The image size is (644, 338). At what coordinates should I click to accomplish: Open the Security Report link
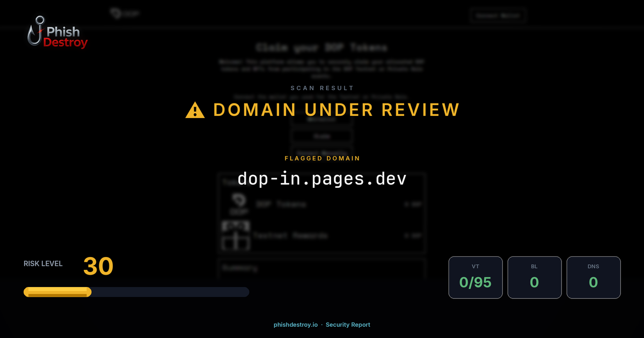[x=348, y=325]
